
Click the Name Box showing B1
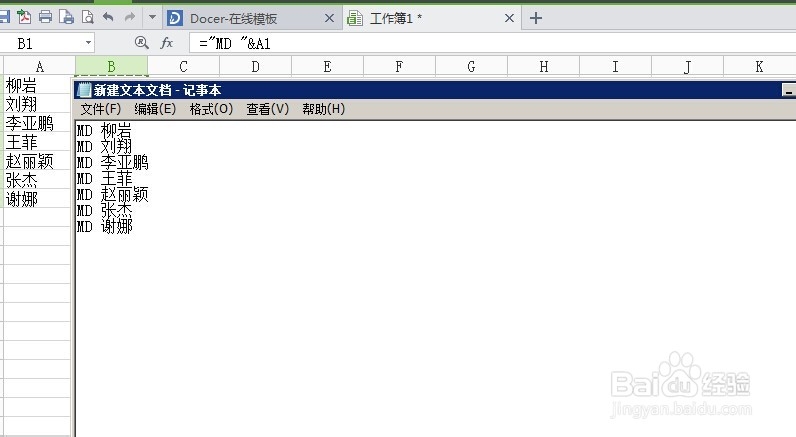click(47, 43)
